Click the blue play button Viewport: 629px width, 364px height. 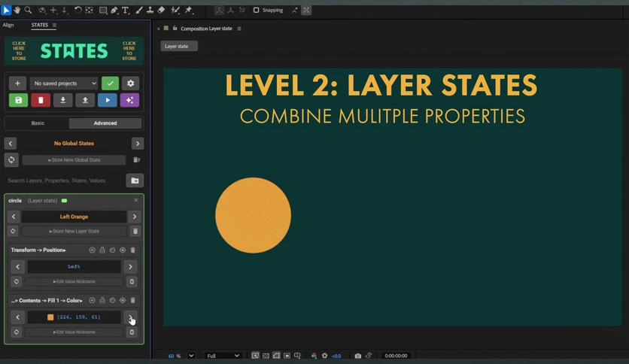tap(108, 100)
